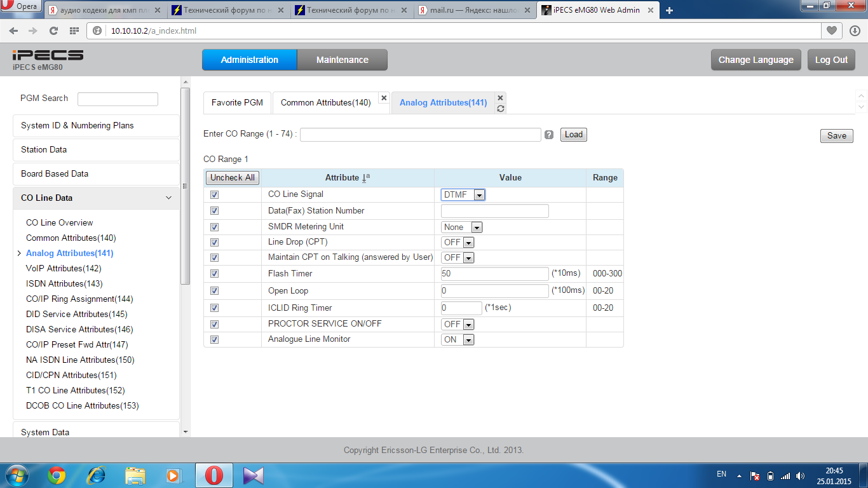Viewport: 868px width, 488px height.
Task: Open VoIP Attributes(142) in the sidebar
Action: click(x=64, y=268)
